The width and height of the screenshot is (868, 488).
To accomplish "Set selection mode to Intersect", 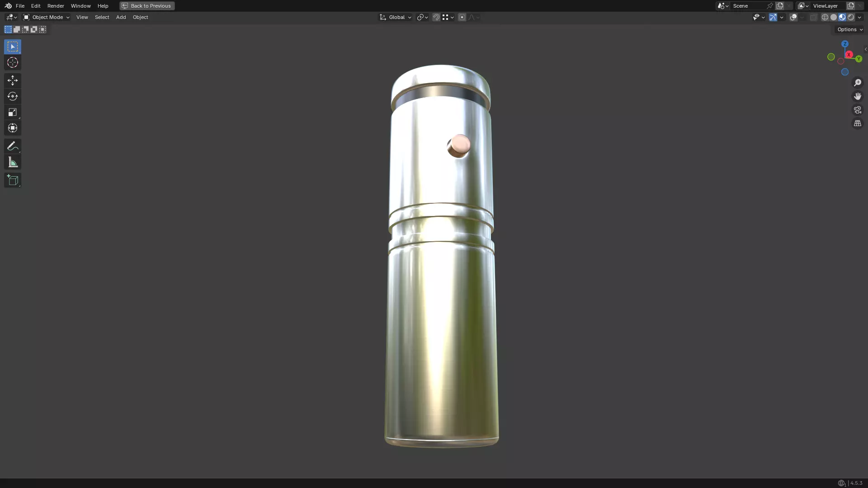I will click(42, 29).
